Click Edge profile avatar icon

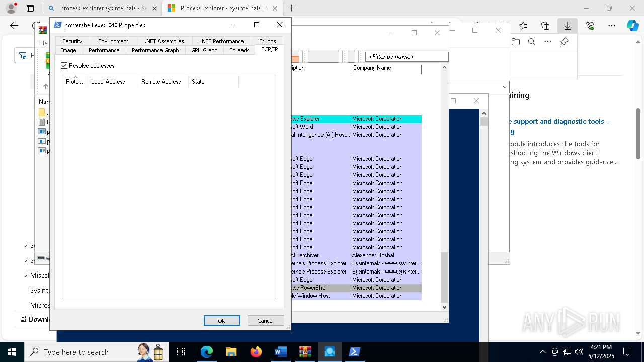pyautogui.click(x=11, y=8)
